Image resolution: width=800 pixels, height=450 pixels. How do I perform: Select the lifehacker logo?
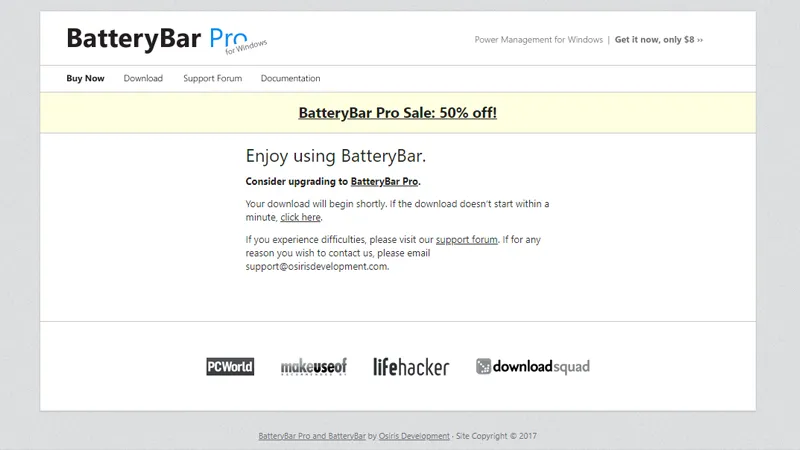pyautogui.click(x=411, y=367)
